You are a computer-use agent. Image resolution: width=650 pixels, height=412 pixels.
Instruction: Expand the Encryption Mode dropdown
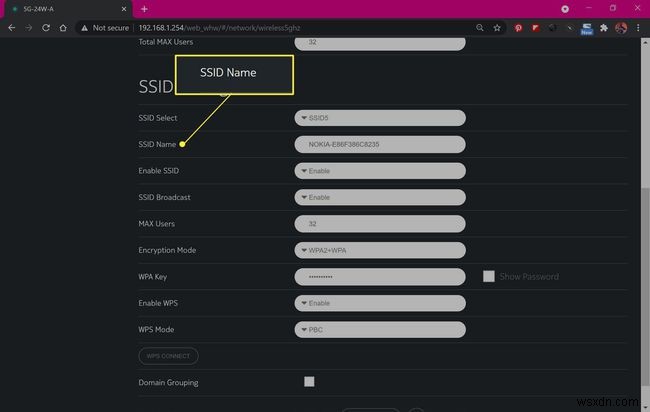380,250
